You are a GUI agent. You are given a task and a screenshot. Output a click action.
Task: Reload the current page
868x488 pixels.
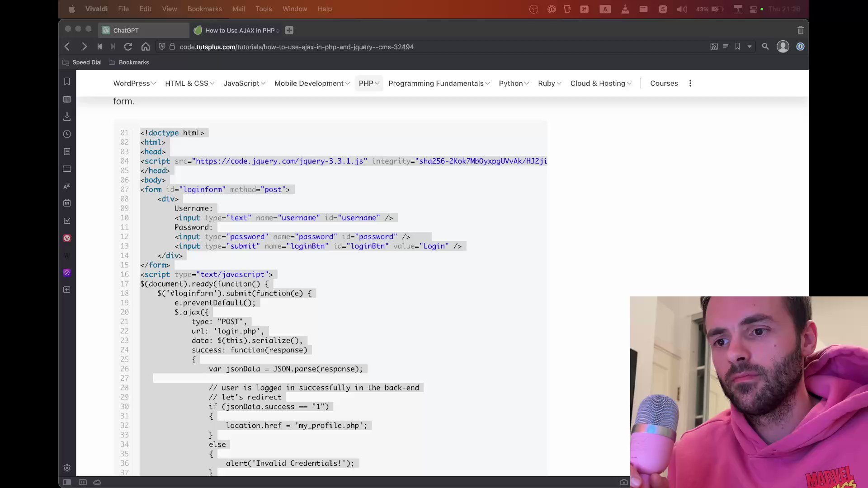click(128, 47)
